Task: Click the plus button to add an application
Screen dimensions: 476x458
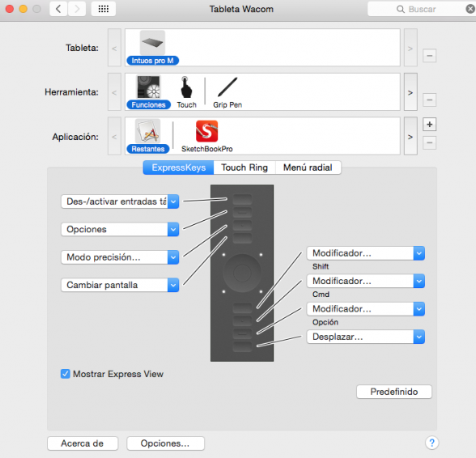Action: [x=429, y=124]
